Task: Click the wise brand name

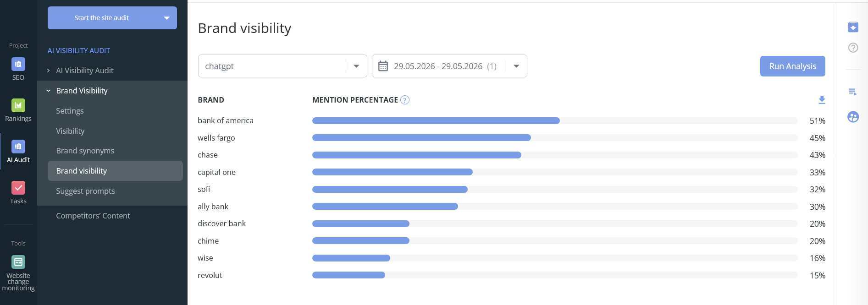Action: (205, 258)
